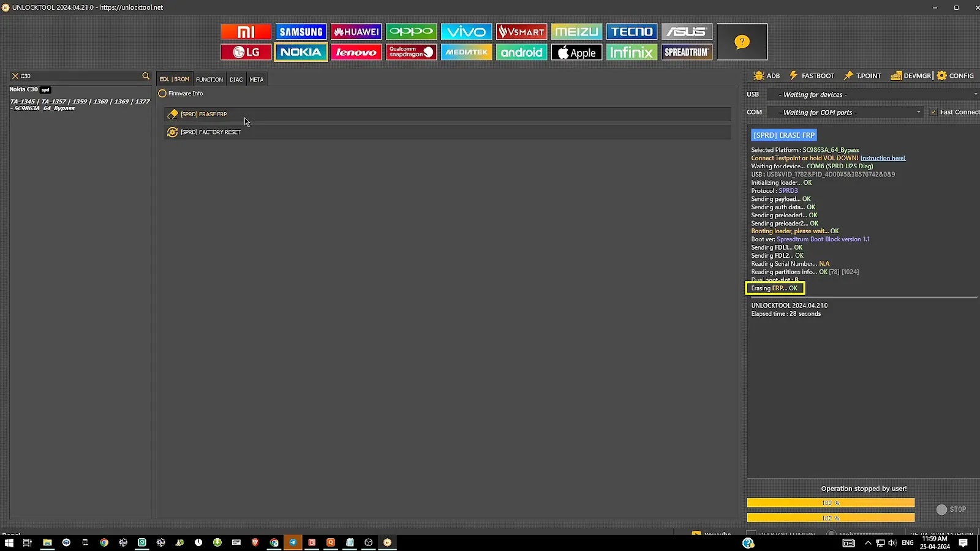Switch to the META tab
The width and height of the screenshot is (980, 551).
pos(257,80)
